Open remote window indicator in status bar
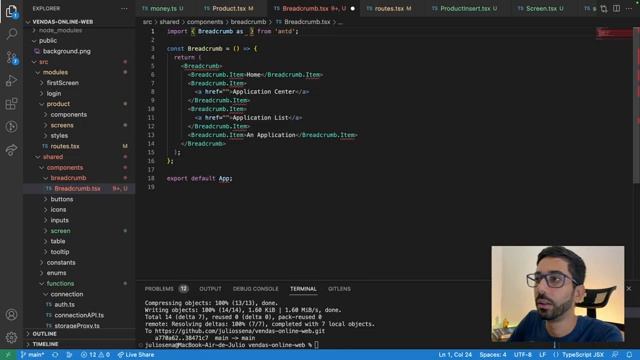The height and width of the screenshot is (360, 640). [8, 355]
